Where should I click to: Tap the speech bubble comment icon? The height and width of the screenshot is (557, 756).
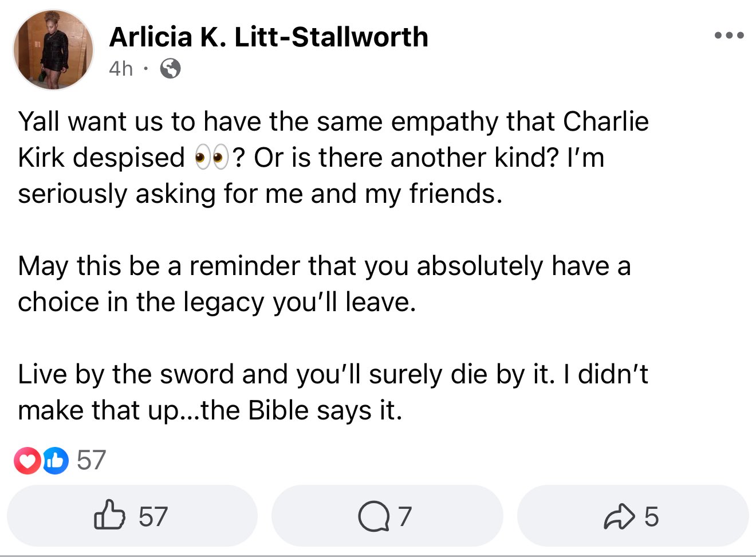tap(373, 516)
